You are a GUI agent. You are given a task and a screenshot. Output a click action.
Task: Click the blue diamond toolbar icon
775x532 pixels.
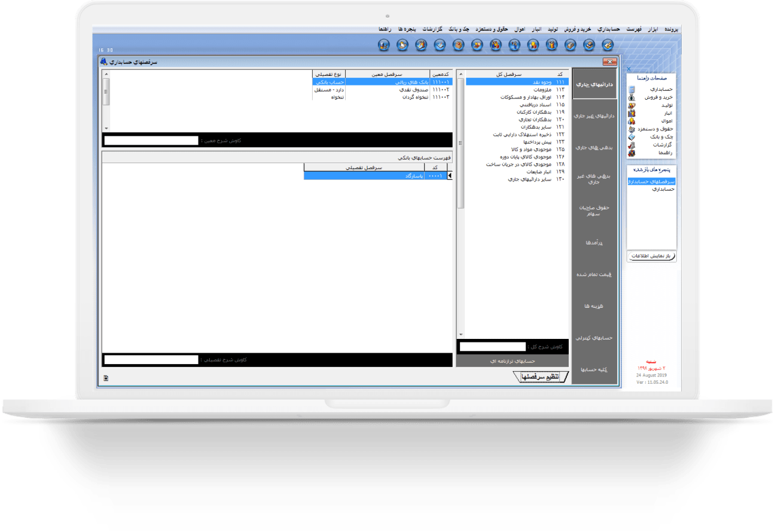[x=440, y=44]
